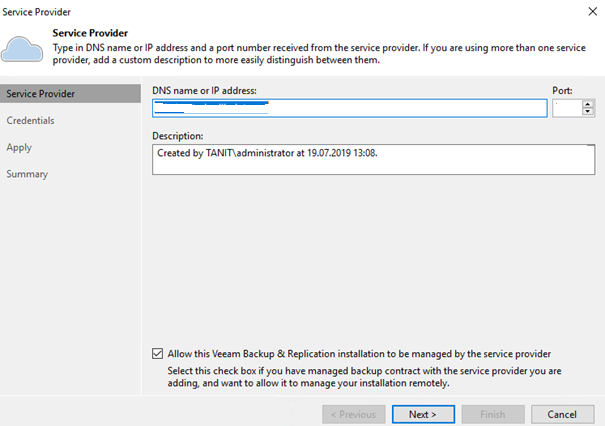This screenshot has height=426, width=605.
Task: Select the Summary step in sidebar
Action: pyautogui.click(x=27, y=174)
